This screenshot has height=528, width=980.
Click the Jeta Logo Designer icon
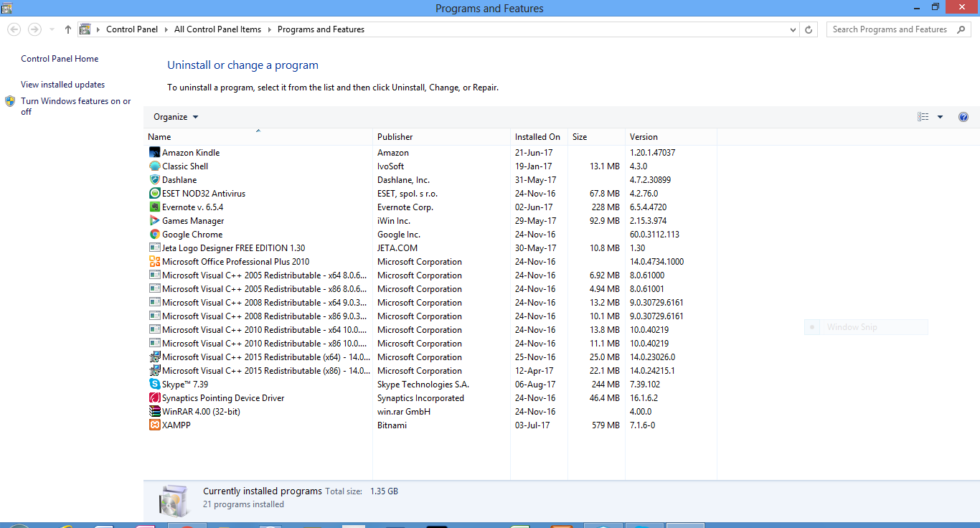[x=154, y=247]
